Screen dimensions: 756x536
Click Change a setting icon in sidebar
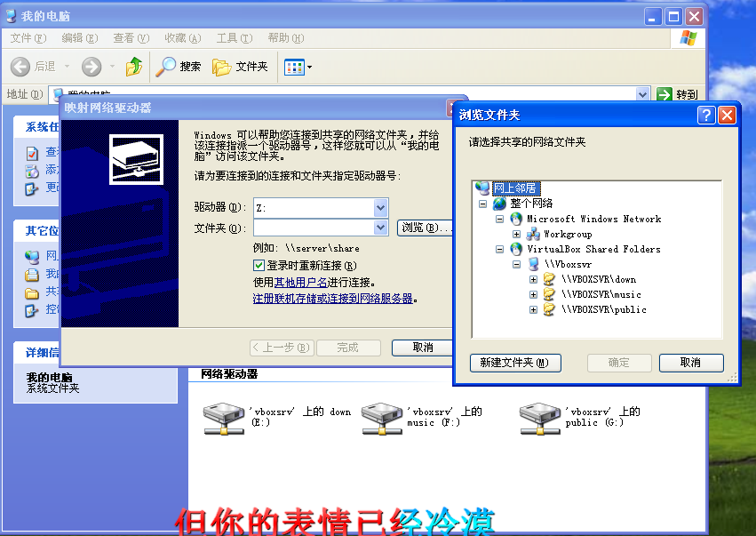(x=32, y=188)
